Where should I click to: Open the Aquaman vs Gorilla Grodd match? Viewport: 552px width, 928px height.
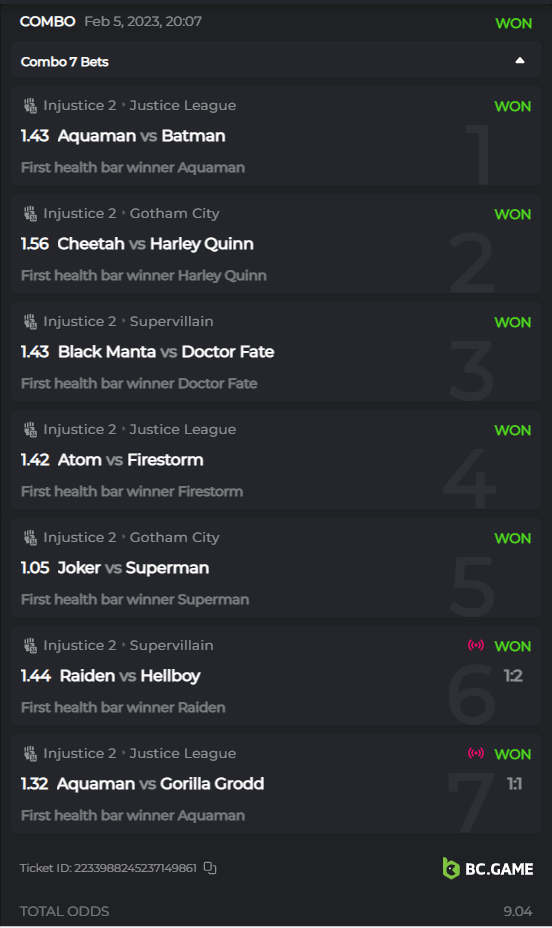point(160,784)
